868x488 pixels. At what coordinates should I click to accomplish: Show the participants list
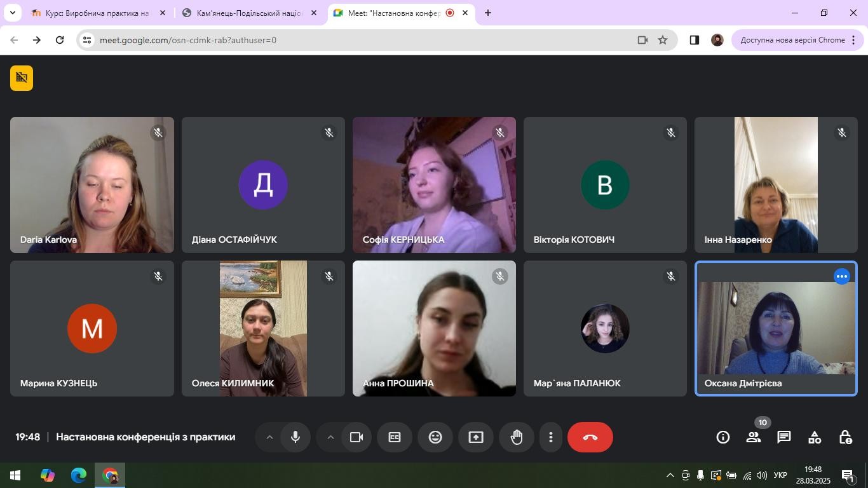pos(754,437)
